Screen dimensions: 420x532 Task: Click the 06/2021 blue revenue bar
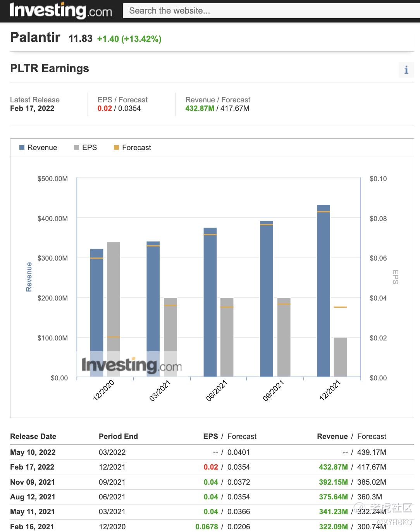[x=210, y=302]
